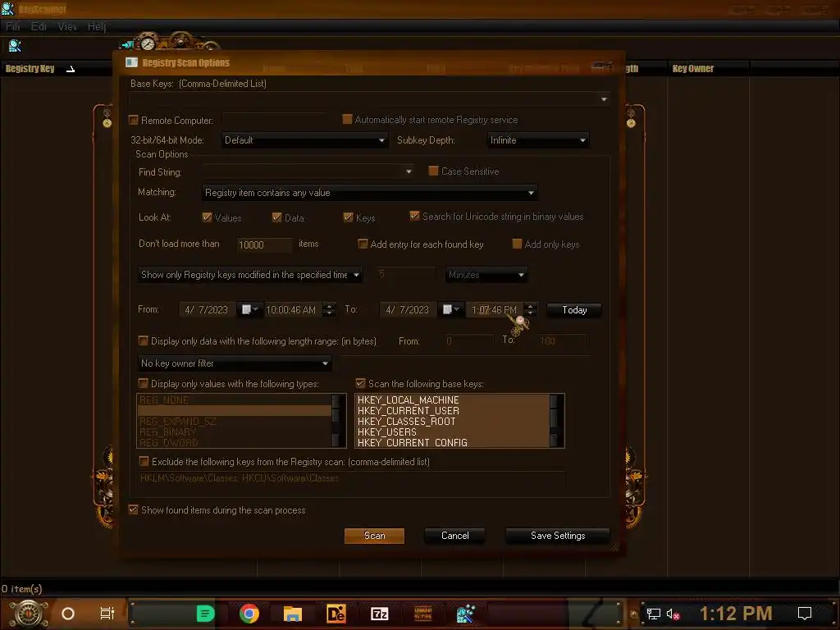Open the From date calendar picker
This screenshot has height=630, width=840.
pos(249,309)
